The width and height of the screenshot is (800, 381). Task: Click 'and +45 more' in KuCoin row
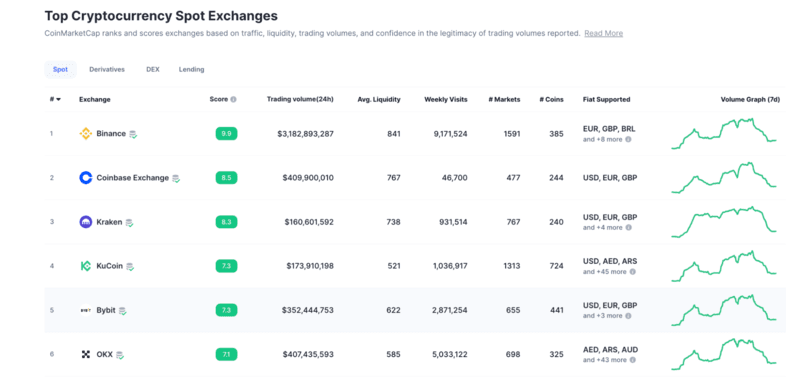(605, 272)
